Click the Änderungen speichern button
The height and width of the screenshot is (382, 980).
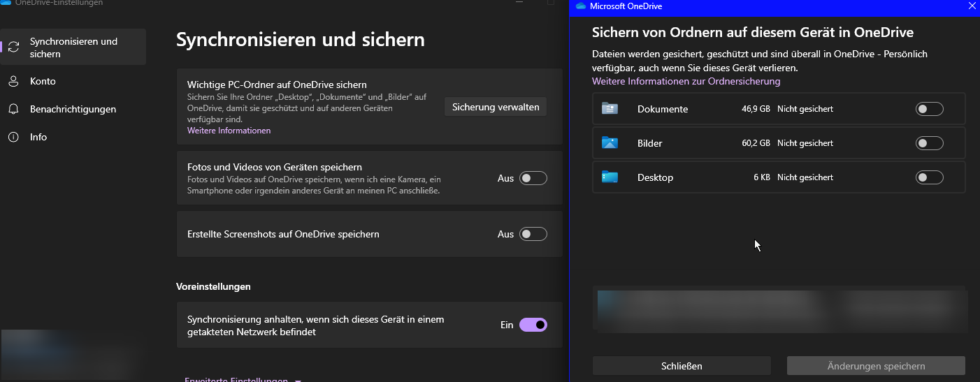876,366
